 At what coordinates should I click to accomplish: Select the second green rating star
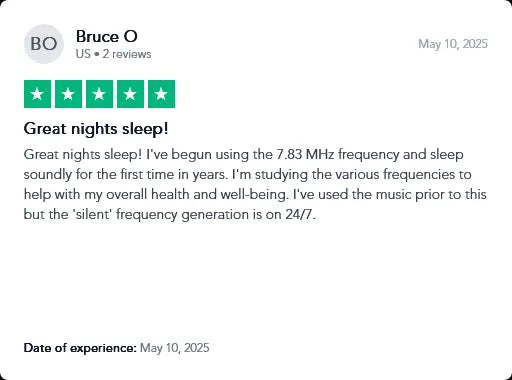click(x=68, y=94)
